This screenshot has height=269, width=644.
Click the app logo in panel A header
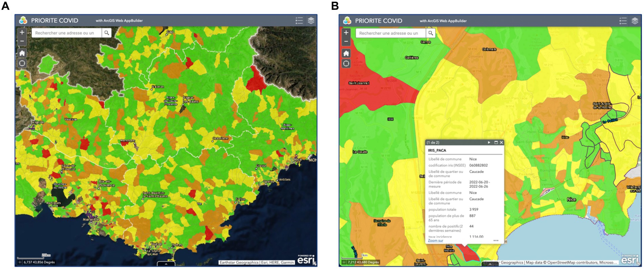(23, 20)
